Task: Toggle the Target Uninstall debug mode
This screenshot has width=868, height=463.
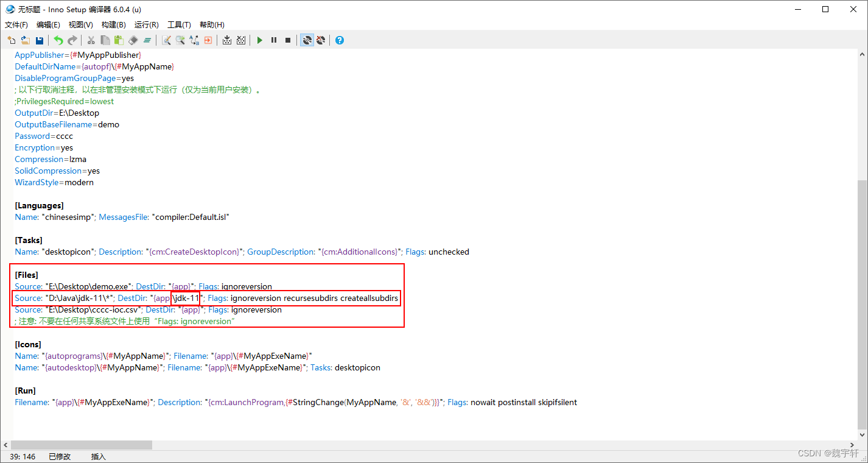Action: [x=321, y=40]
